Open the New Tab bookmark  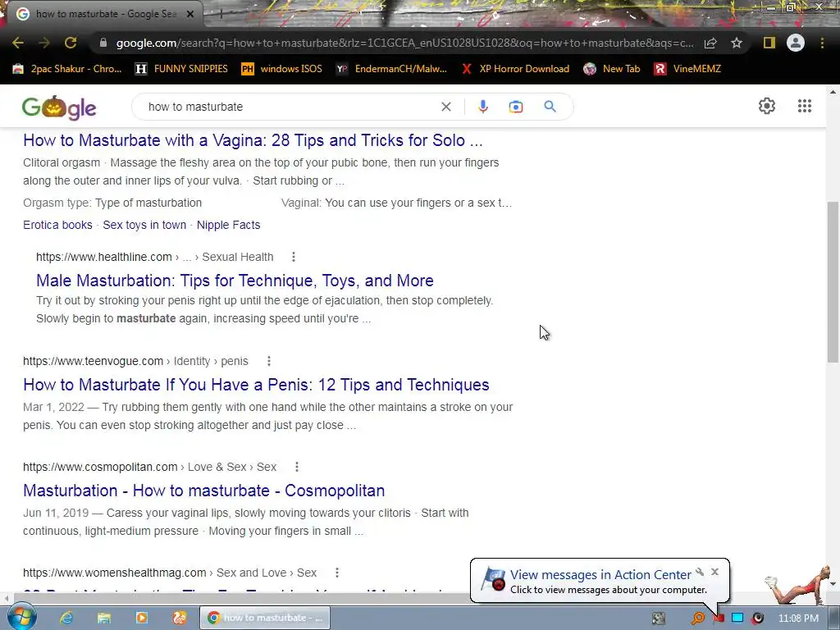click(612, 69)
